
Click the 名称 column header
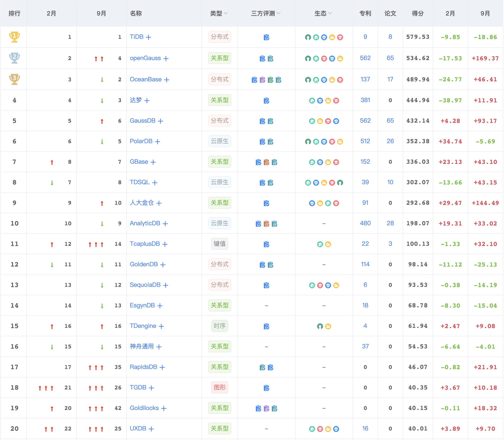136,14
